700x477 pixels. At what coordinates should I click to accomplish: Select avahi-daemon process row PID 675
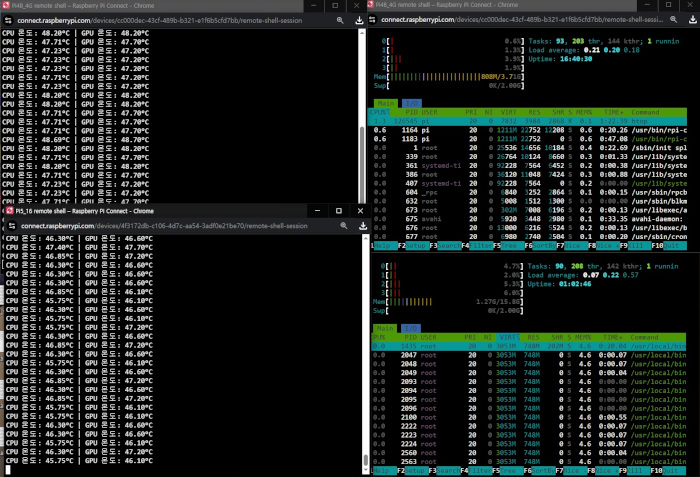(x=527, y=219)
